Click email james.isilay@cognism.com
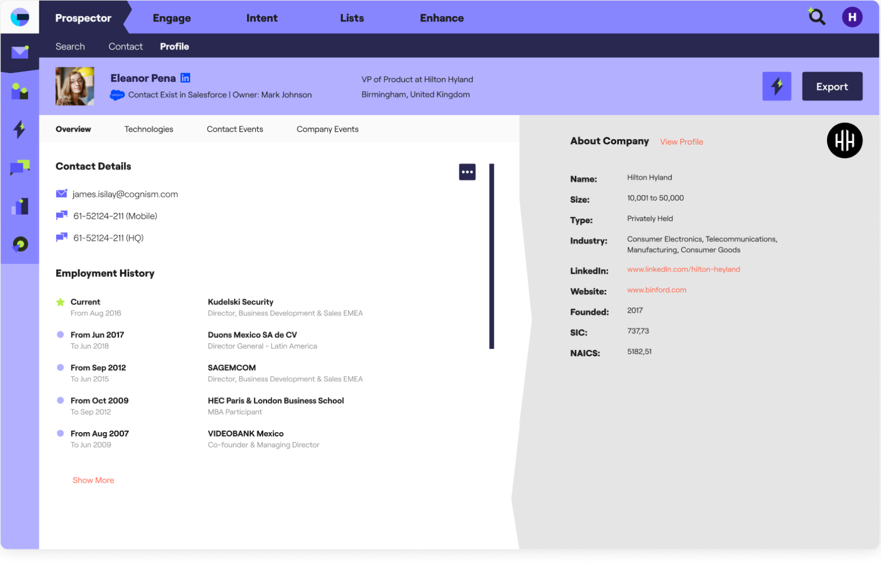Screen dimensions: 881x588 125,194
